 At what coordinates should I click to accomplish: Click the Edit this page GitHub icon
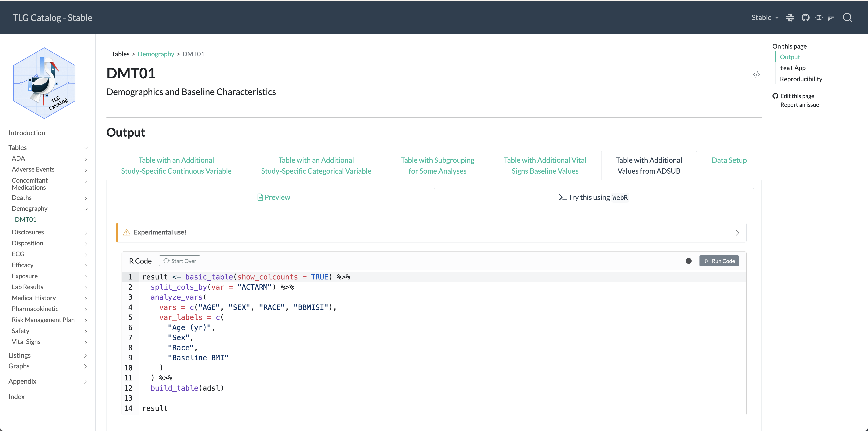tap(775, 96)
